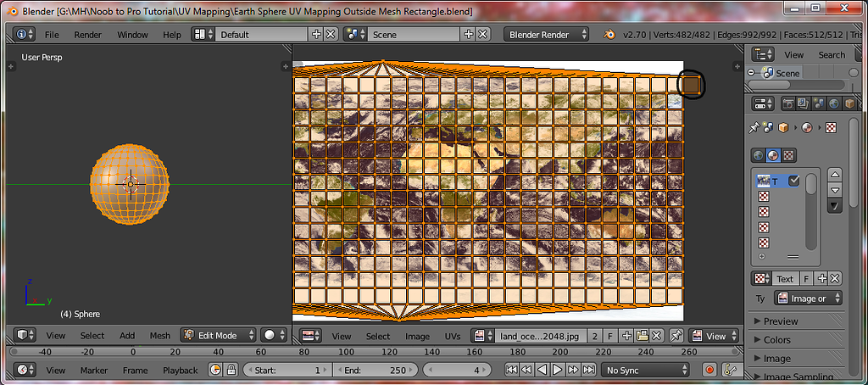Open the 3D View editor type selector
Viewport: 868px width, 385px height.
[25, 335]
